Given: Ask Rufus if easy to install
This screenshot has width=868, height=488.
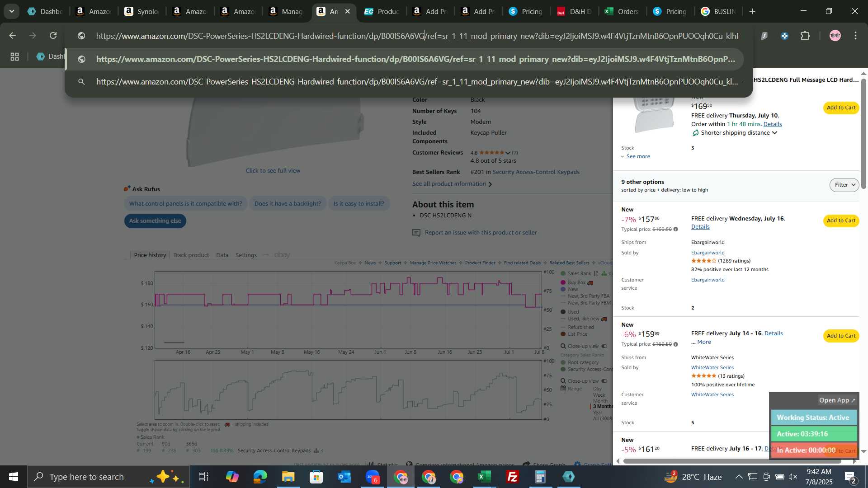Looking at the screenshot, I should tap(359, 204).
